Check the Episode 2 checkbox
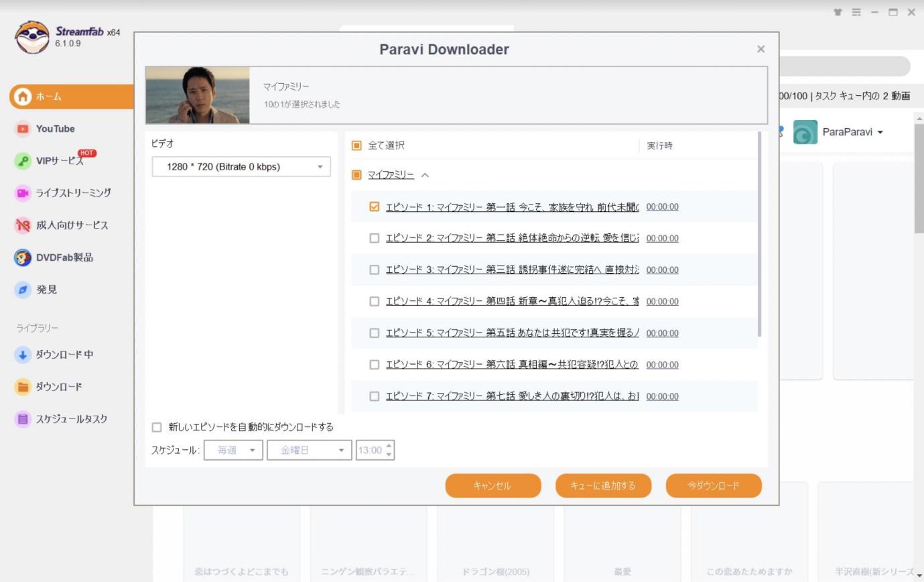The width and height of the screenshot is (924, 582). 375,238
